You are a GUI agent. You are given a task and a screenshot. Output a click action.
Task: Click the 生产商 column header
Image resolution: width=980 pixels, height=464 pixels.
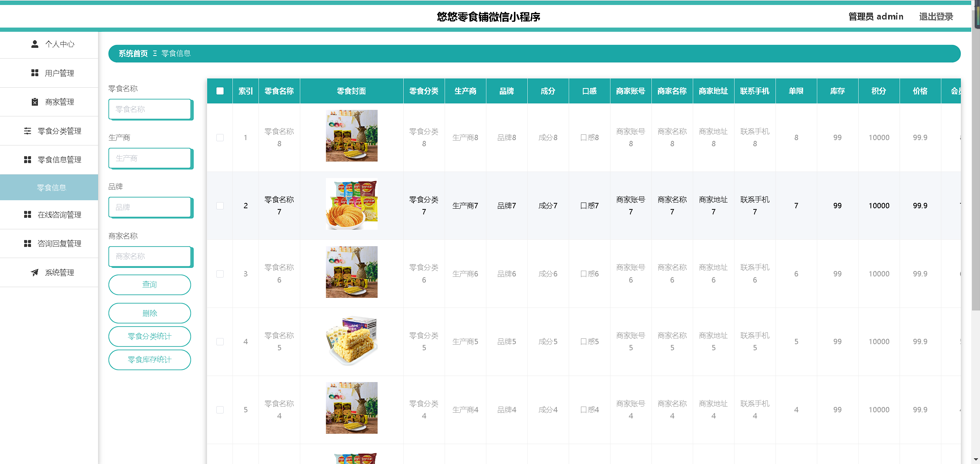coord(465,91)
